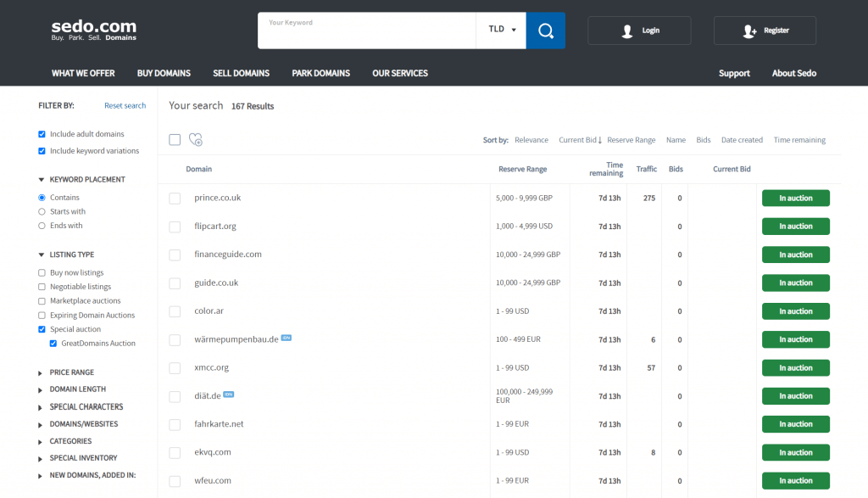Screen dimensions: 868x498
Task: Disable Include adult domains
Action: tap(42, 133)
